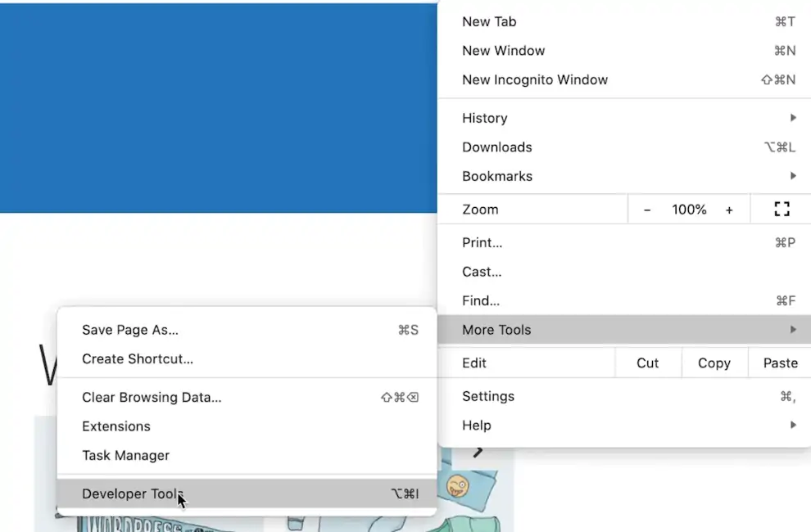Expand the Bookmarks submenu
Screen dimensions: 811x532
click(791, 175)
